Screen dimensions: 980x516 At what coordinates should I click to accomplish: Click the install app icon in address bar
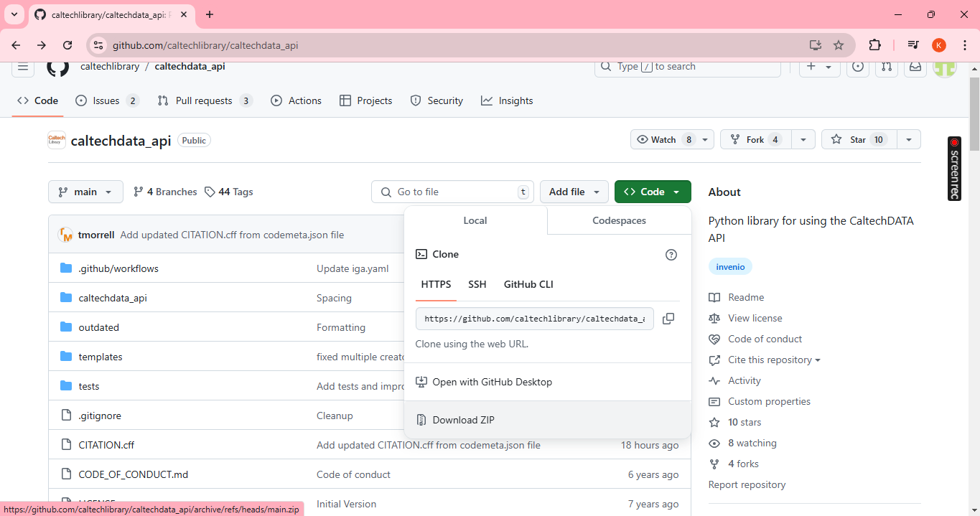pos(815,45)
